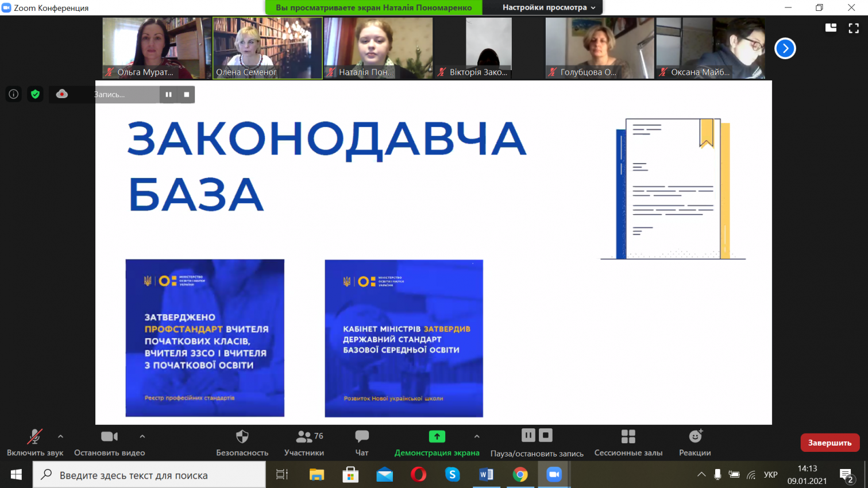The width and height of the screenshot is (868, 488).
Task: Open Windows Start menu
Action: pos(16,475)
